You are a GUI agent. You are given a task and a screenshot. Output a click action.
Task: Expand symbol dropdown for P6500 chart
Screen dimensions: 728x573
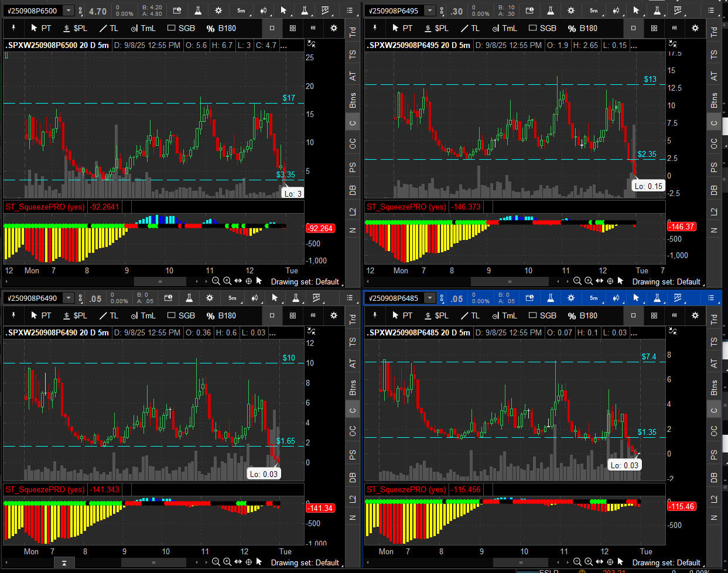69,11
